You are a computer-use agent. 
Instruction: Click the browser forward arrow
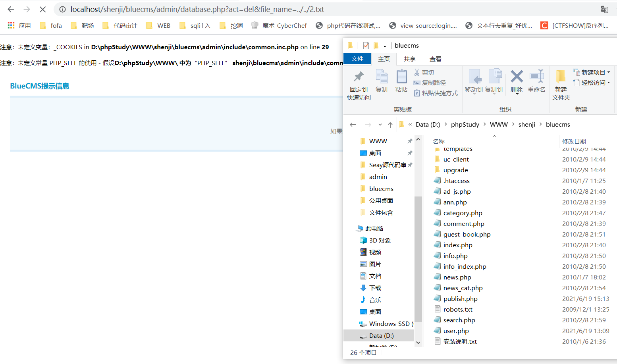pos(27,9)
